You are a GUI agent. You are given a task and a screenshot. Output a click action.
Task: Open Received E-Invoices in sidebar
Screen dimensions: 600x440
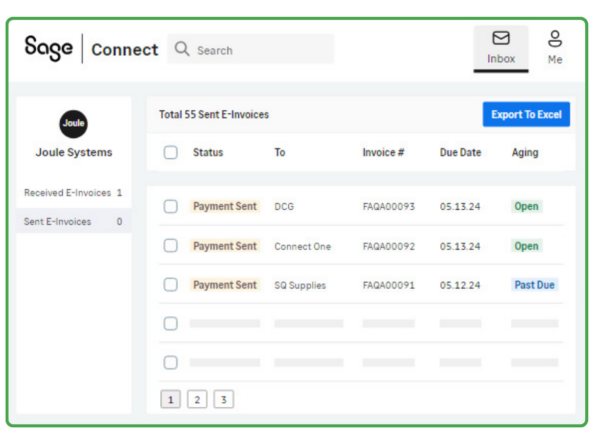click(x=73, y=192)
